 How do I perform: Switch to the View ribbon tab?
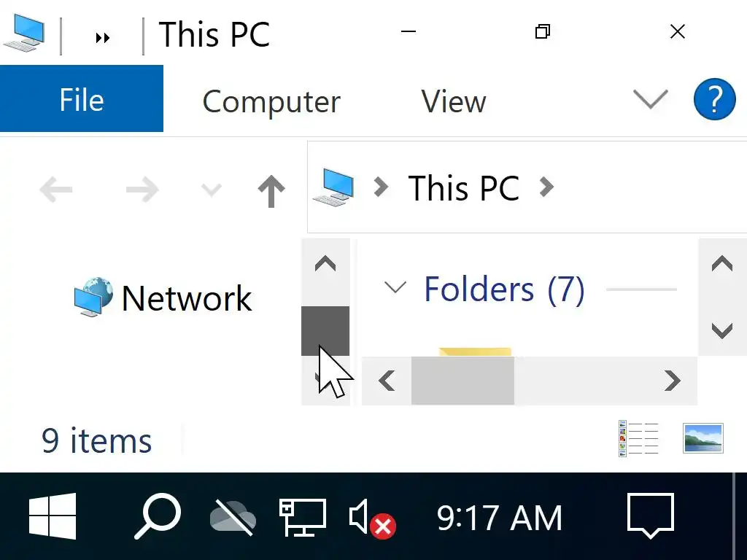(x=453, y=101)
